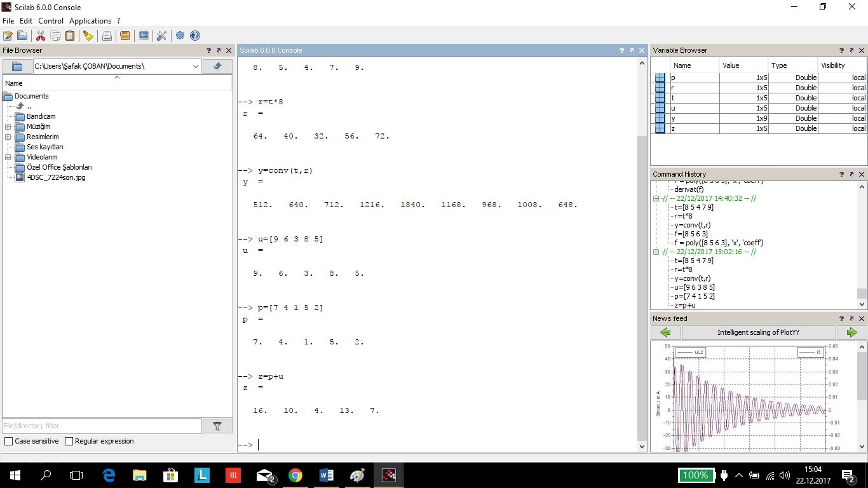Screen dimensions: 868x488
Task: Click the Console panel help icon
Action: [x=621, y=50]
